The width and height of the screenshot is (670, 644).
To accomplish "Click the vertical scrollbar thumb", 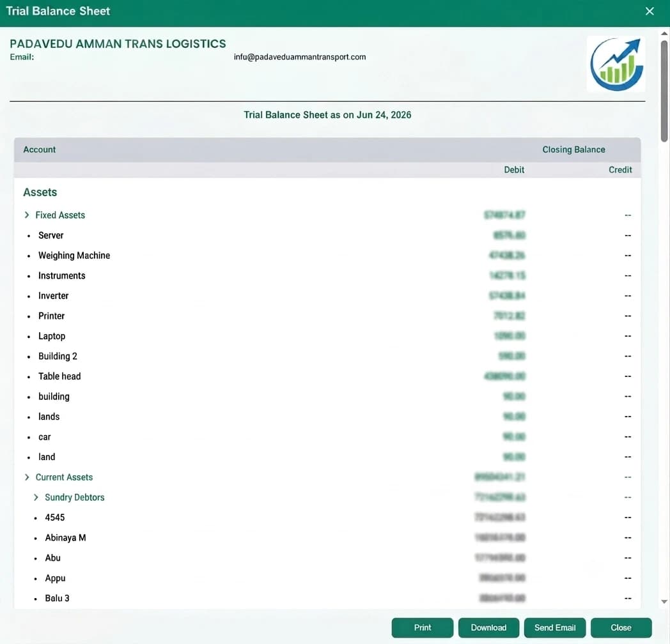I will [x=664, y=91].
